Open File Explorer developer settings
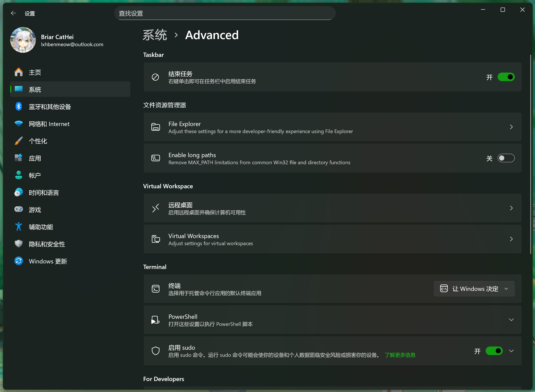 332,127
